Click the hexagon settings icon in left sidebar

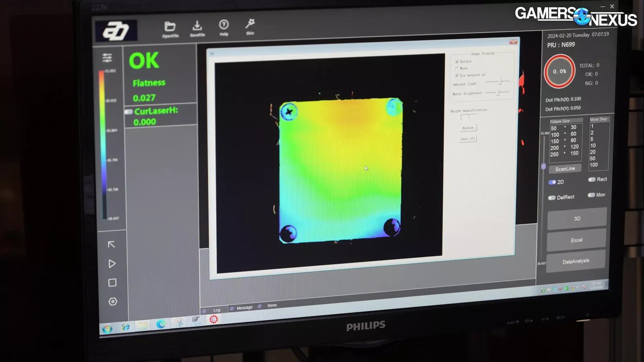(113, 302)
